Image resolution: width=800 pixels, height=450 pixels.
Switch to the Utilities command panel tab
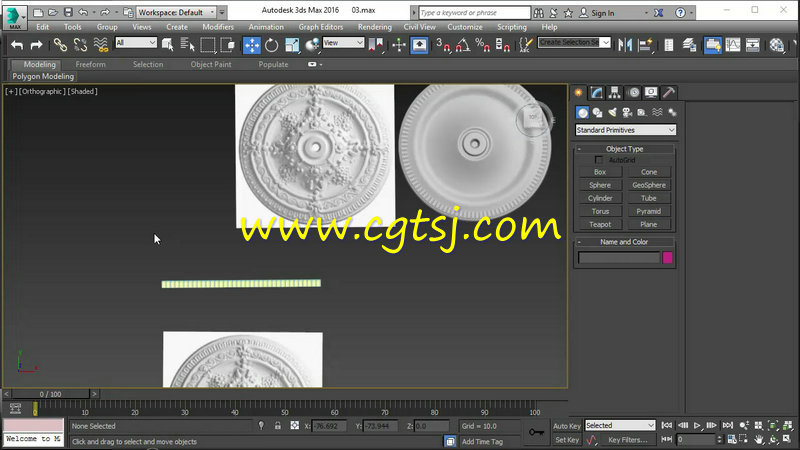(x=669, y=92)
